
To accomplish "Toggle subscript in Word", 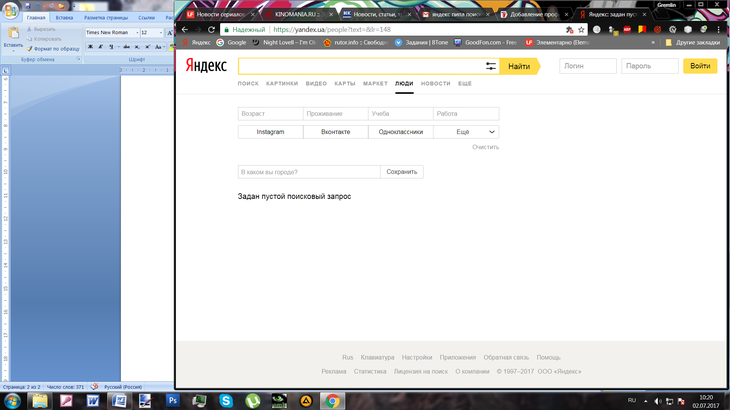I will click(137, 47).
